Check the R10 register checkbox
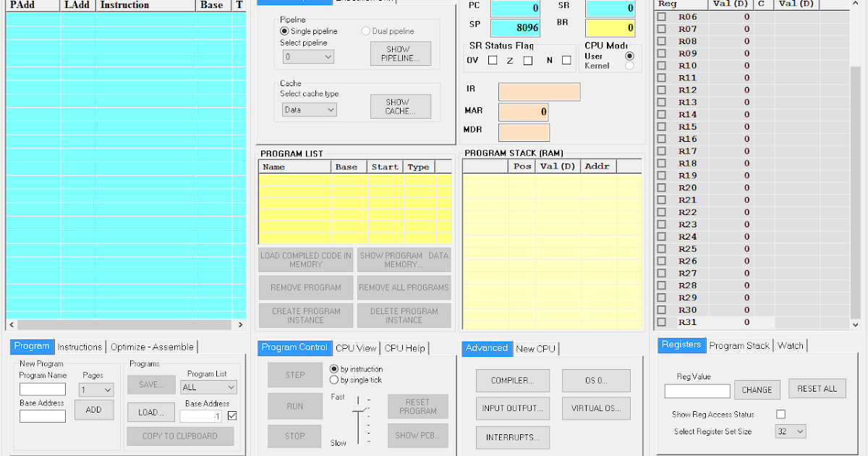This screenshot has width=868, height=456. click(x=662, y=65)
